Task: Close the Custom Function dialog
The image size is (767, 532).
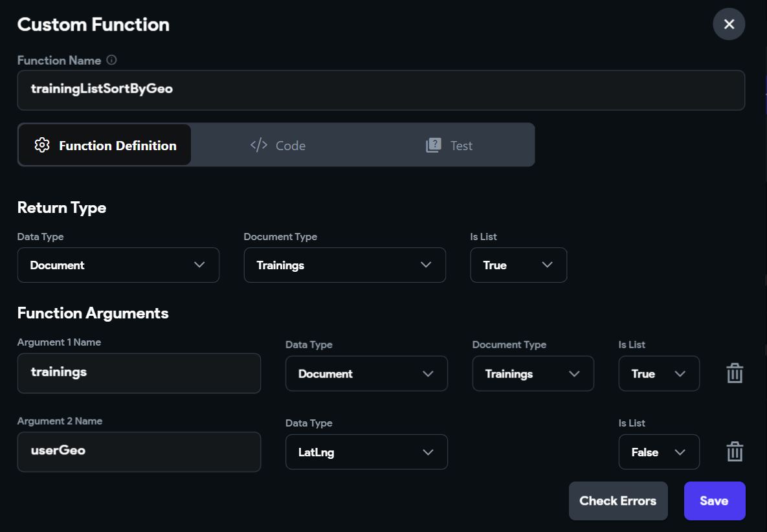Action: coord(729,24)
